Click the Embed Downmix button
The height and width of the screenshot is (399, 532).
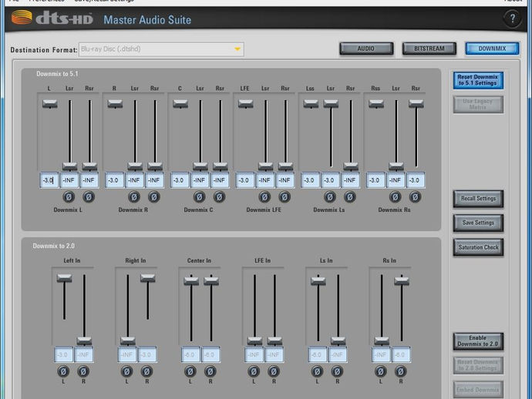[x=478, y=390]
